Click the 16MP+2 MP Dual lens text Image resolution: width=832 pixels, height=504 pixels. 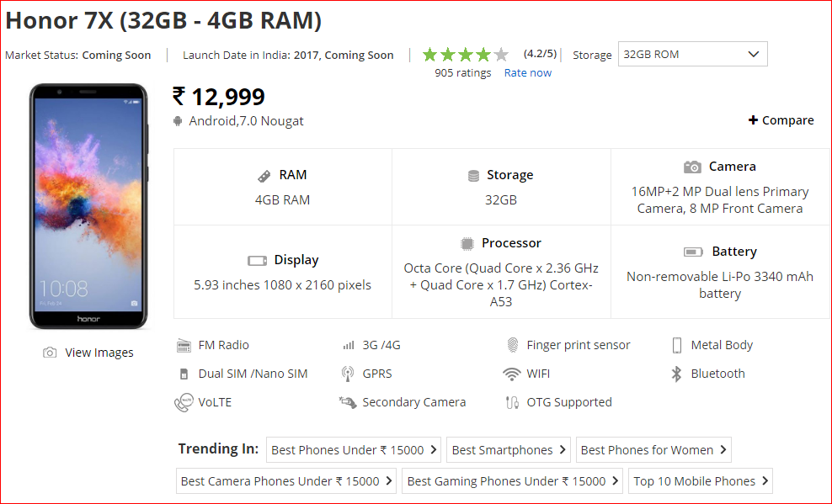point(720,200)
